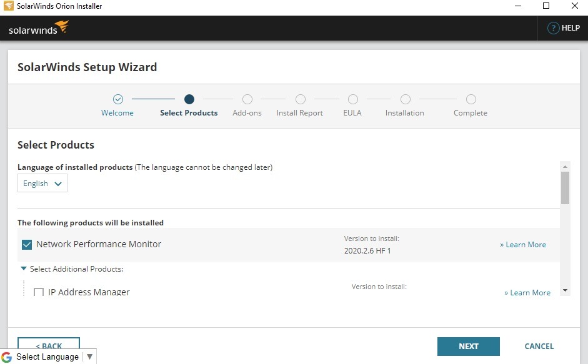
Task: Click the Welcome step checkmark circle
Action: point(118,99)
